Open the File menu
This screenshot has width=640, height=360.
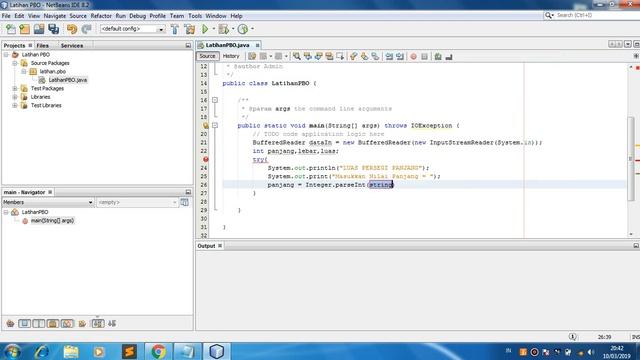tap(6, 16)
